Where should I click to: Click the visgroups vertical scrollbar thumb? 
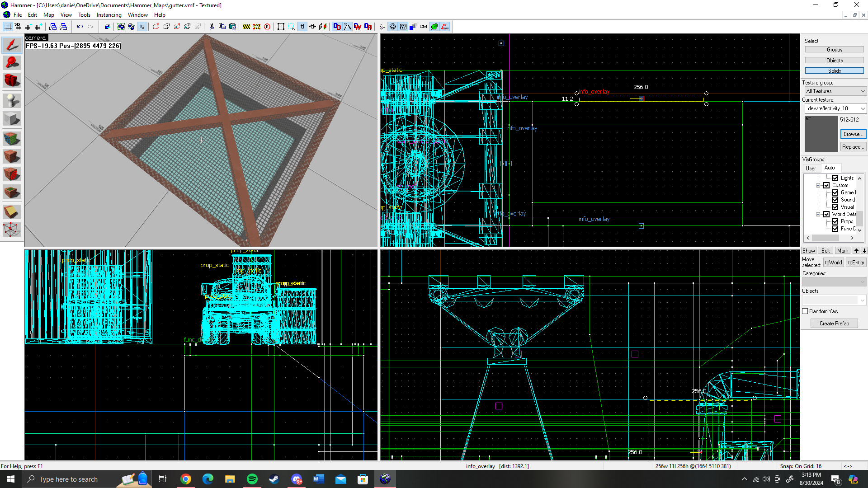pyautogui.click(x=860, y=218)
